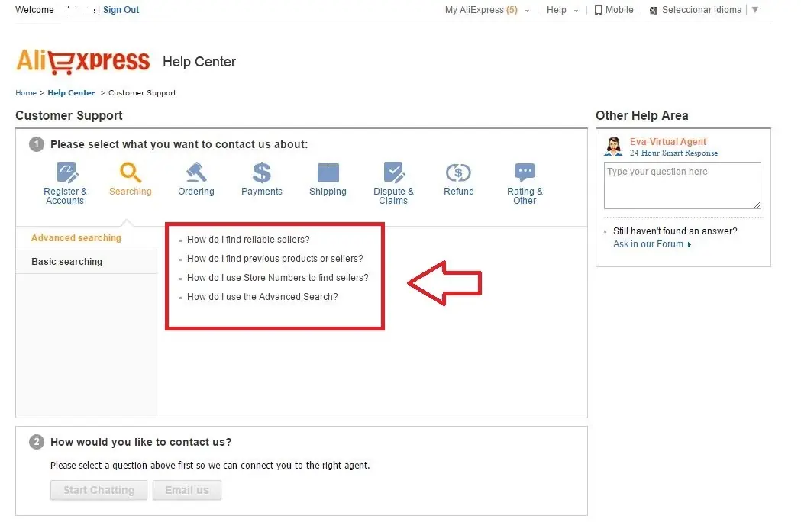Click the Eva virtual agent avatar
The image size is (801, 532).
(613, 146)
